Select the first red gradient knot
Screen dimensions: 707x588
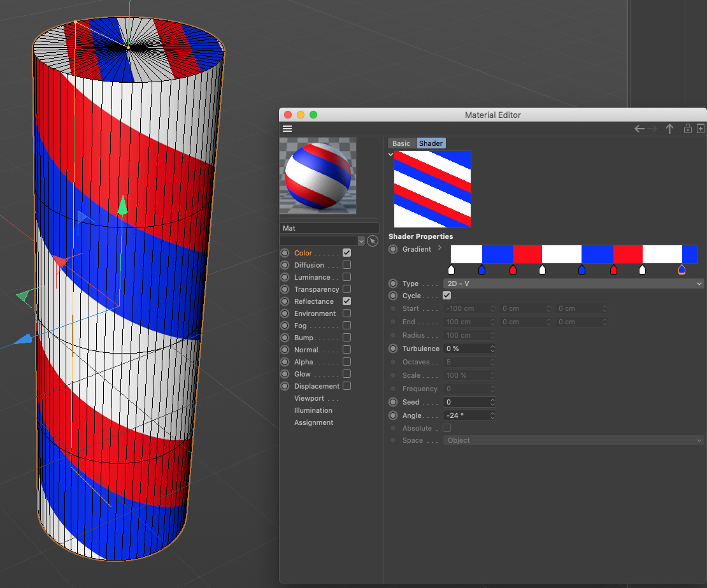pyautogui.click(x=513, y=269)
